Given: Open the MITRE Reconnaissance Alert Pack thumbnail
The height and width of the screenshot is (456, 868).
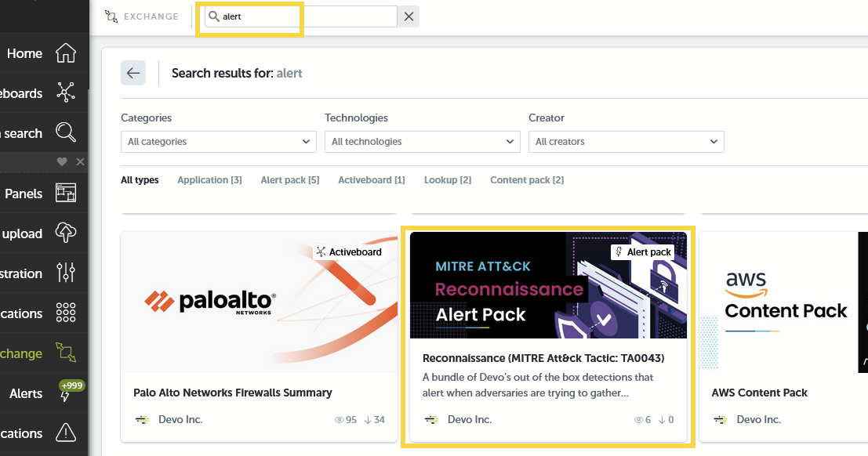Looking at the screenshot, I should [x=548, y=285].
